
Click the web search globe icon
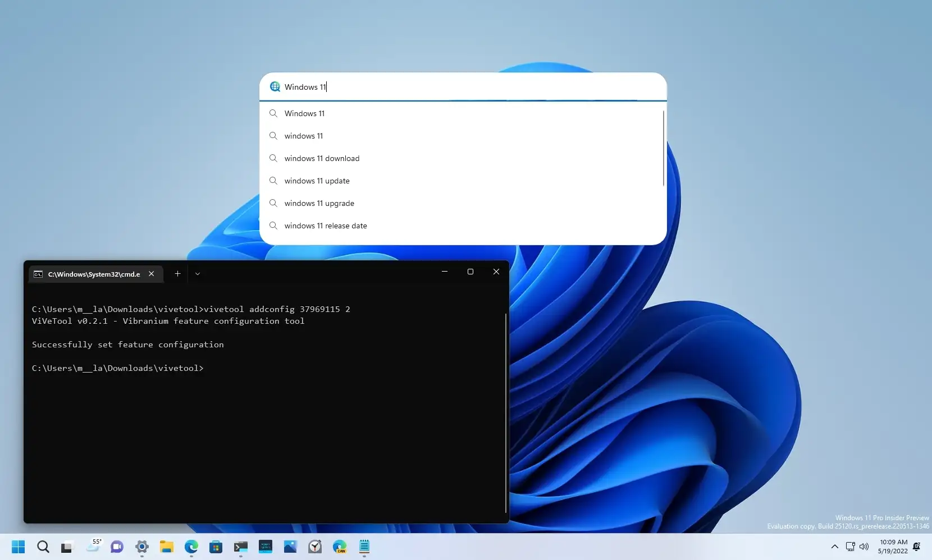[275, 86]
